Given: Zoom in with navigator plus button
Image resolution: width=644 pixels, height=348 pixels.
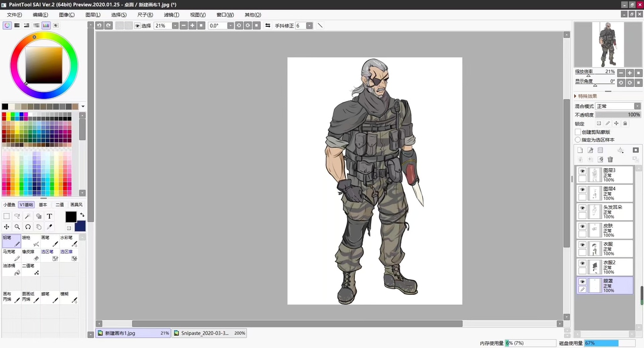Looking at the screenshot, I should (x=630, y=73).
